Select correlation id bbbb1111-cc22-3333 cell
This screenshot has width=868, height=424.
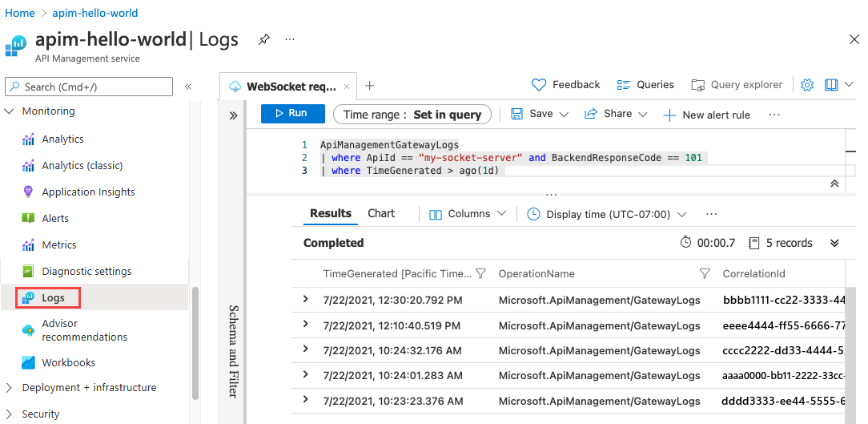point(784,300)
